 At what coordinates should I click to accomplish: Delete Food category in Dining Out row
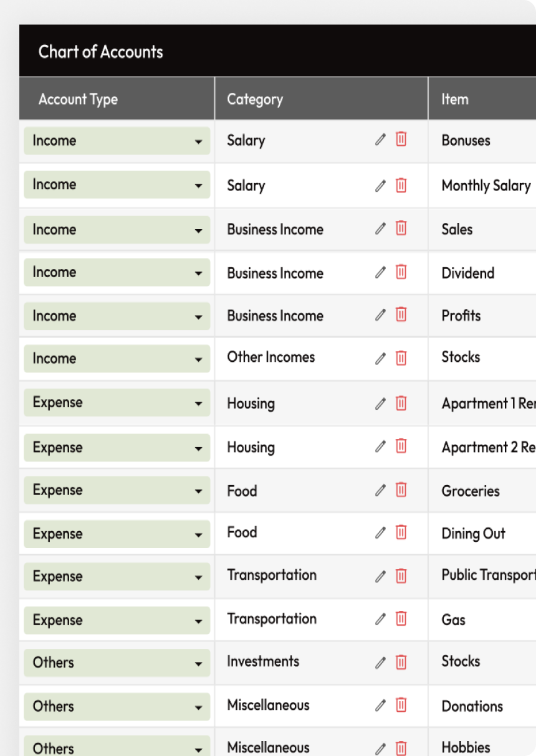(x=401, y=532)
